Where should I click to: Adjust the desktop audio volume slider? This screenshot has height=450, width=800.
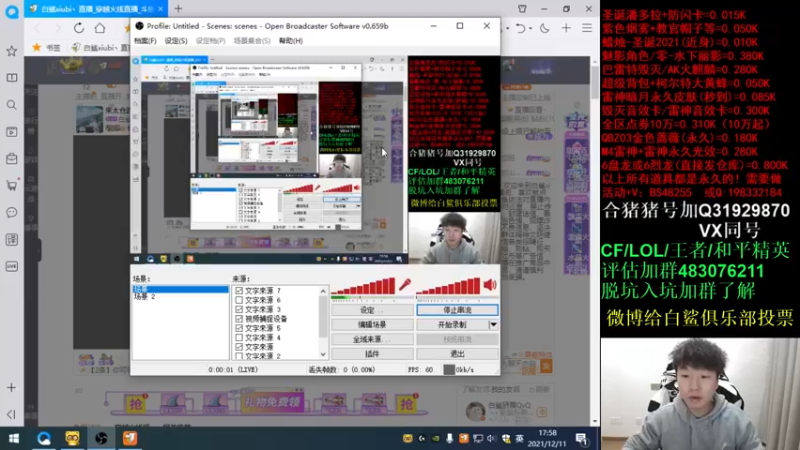448,286
